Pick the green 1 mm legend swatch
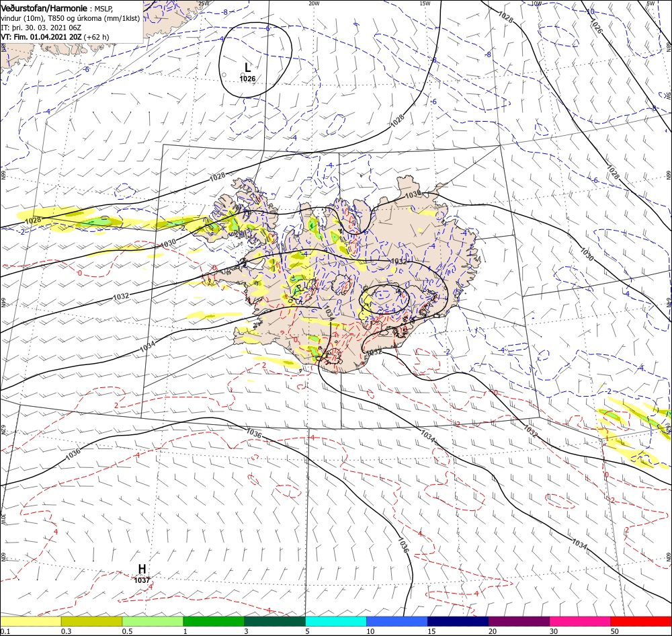Image resolution: width=672 pixels, height=636 pixels. click(214, 621)
